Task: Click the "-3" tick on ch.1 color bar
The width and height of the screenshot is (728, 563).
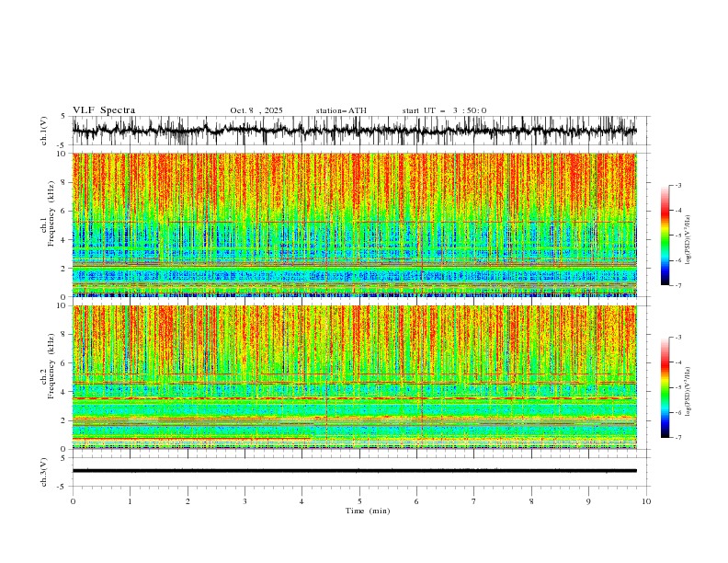Action: point(677,185)
